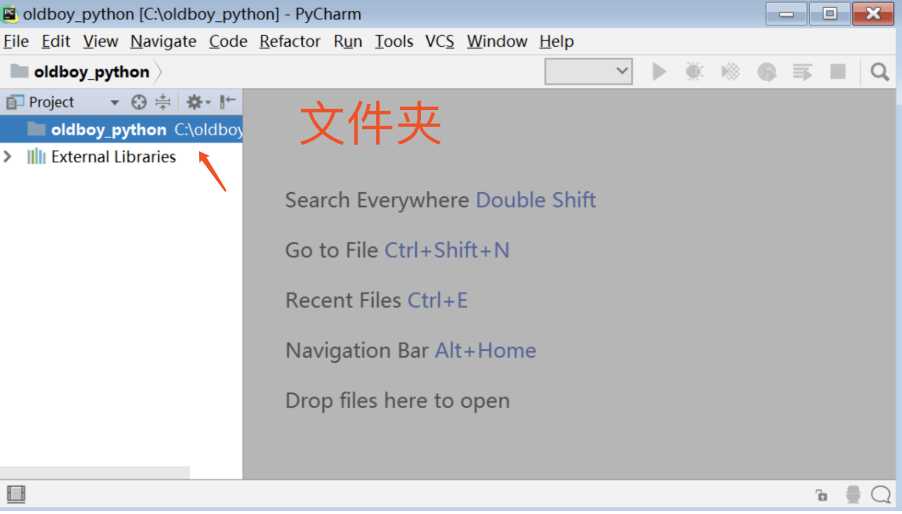Open the Window menu
The height and width of the screenshot is (514, 902).
tap(497, 41)
